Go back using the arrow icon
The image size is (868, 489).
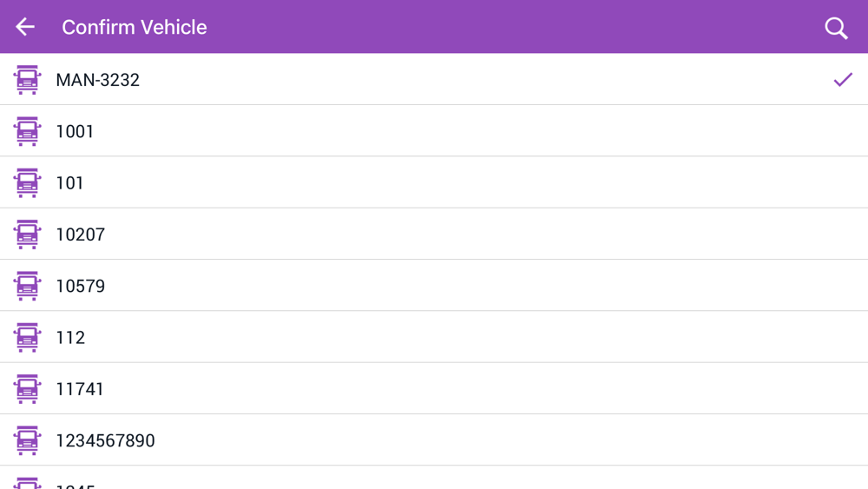point(25,27)
